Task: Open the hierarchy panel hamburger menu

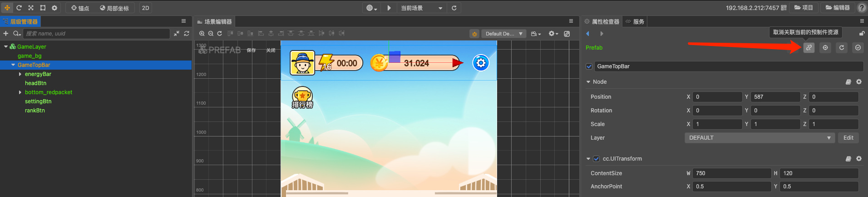Action: click(x=183, y=21)
